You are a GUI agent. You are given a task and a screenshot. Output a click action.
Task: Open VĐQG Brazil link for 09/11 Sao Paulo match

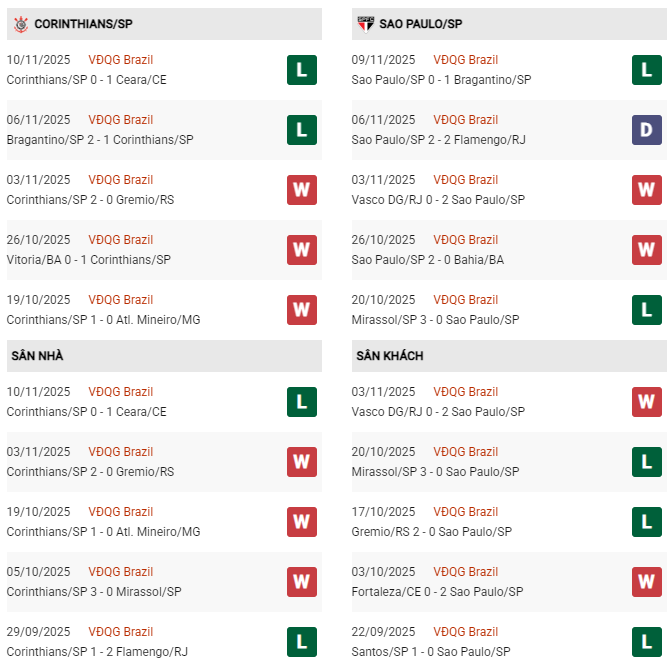pos(466,60)
